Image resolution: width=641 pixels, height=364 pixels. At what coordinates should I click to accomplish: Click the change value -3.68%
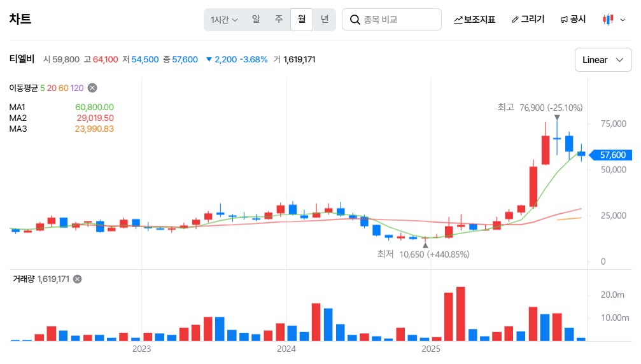[253, 60]
